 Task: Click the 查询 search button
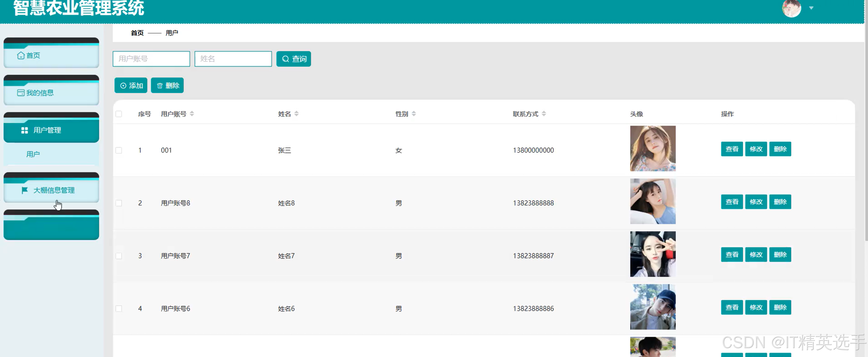293,59
